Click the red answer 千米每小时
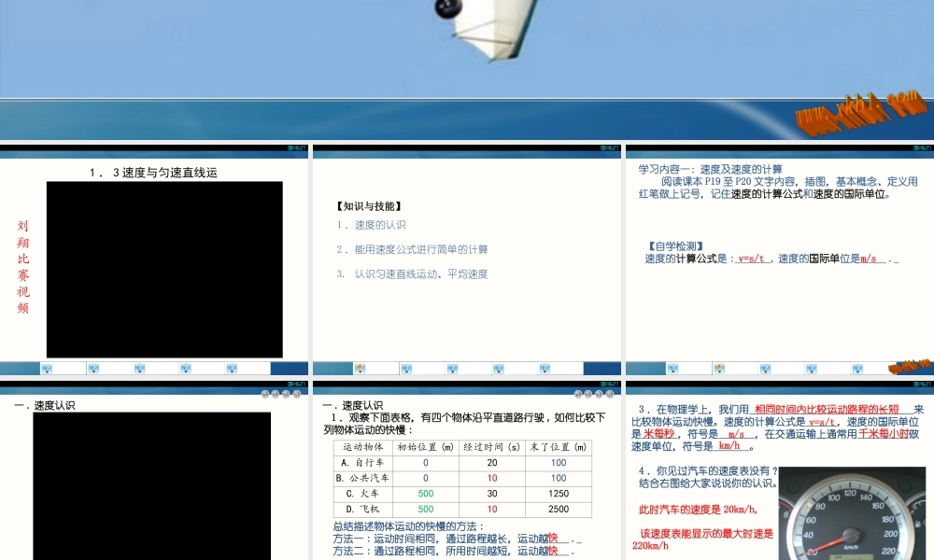Screen dimensions: 934x560 [884, 434]
